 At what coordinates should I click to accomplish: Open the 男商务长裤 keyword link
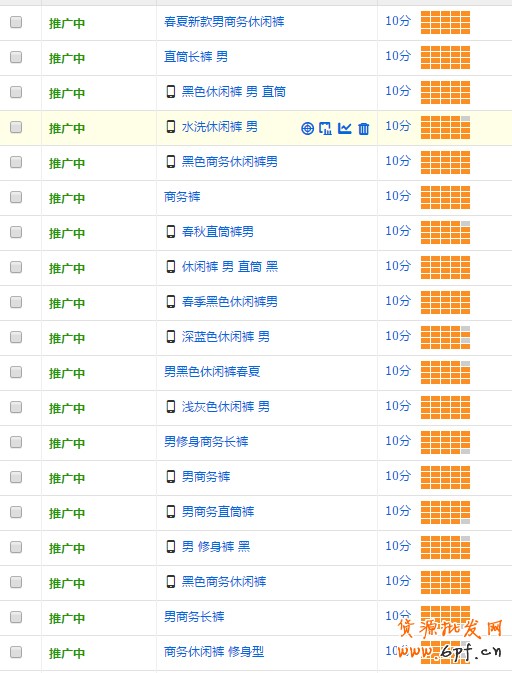coord(194,617)
